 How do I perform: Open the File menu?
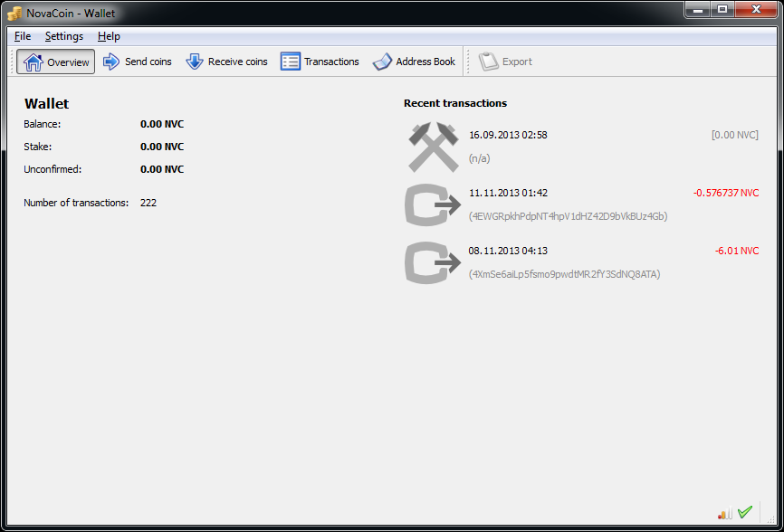[23, 36]
